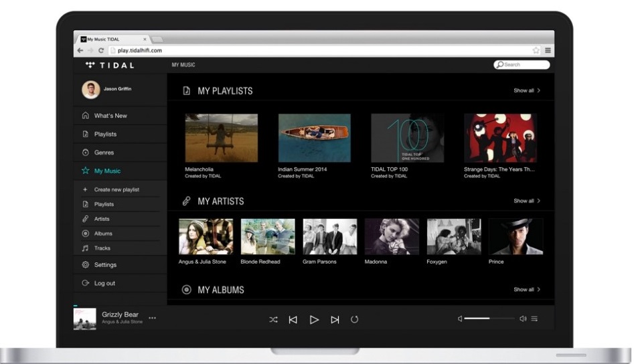Go back in the browser
The width and height of the screenshot is (638, 364).
80,50
